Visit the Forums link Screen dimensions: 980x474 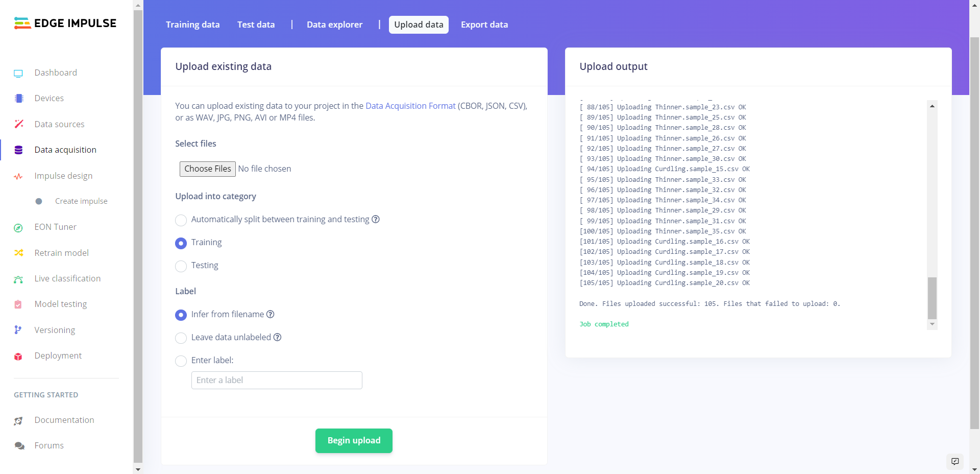click(49, 445)
